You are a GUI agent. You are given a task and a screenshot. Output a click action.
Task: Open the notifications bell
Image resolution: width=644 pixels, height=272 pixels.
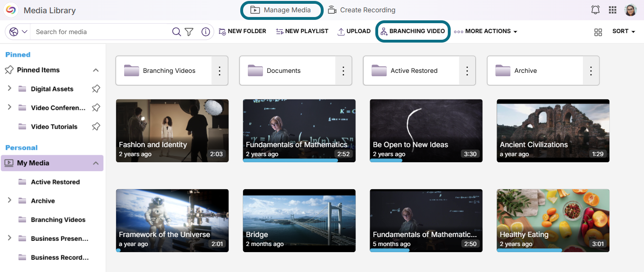tap(596, 10)
